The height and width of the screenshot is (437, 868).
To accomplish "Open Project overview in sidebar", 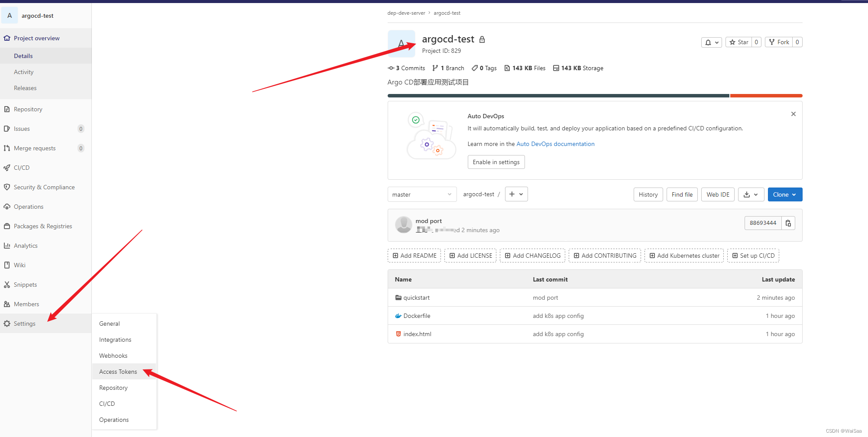I will click(x=45, y=38).
